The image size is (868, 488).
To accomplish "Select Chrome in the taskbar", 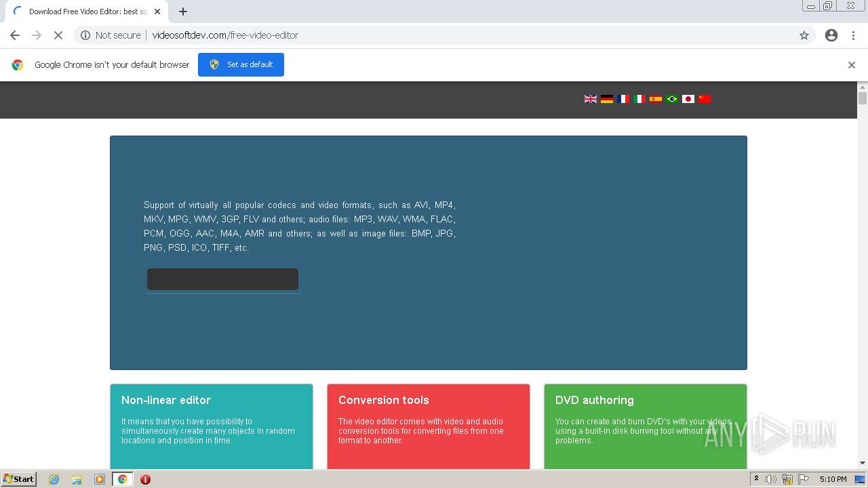I will pos(122,479).
